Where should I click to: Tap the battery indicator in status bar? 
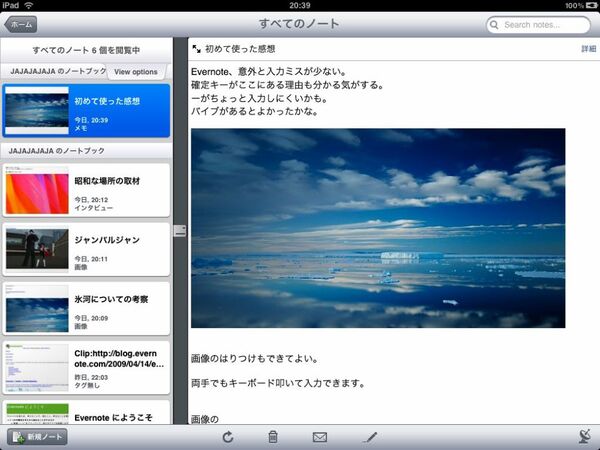590,5
